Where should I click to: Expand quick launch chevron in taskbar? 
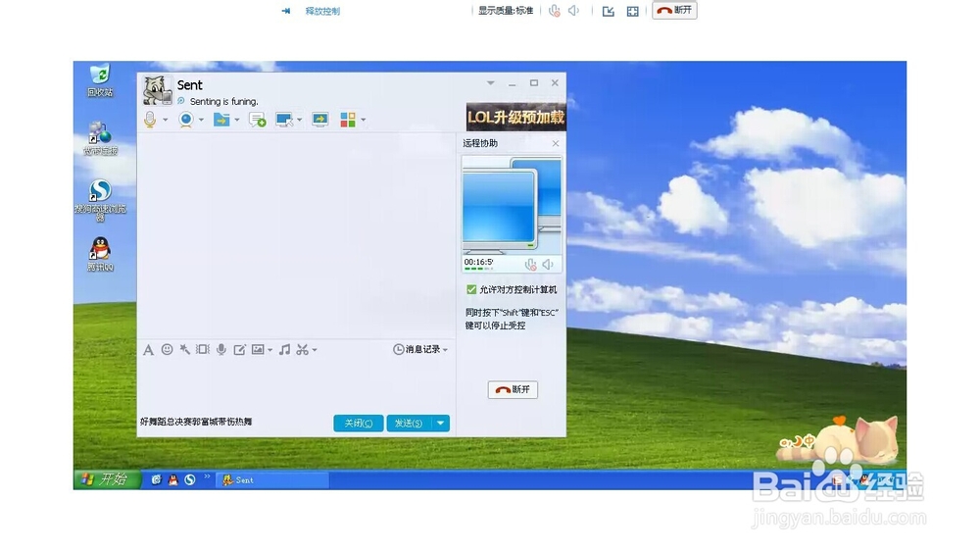207,476
